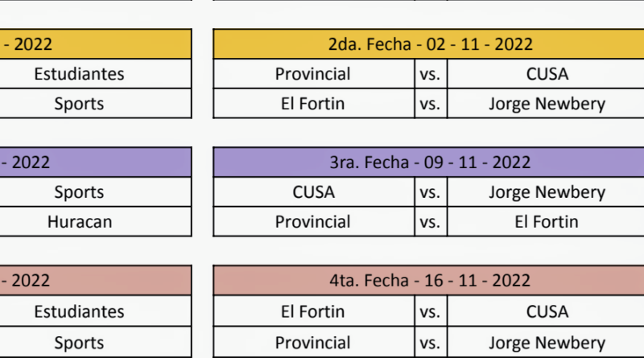Click CUSA cell in the 4ta. Fecha table

pos(547,311)
